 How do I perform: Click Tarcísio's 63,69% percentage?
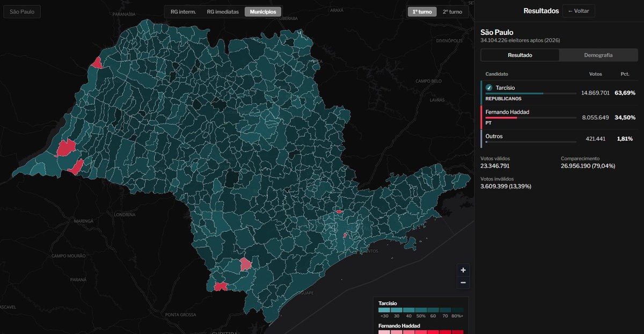[625, 93]
